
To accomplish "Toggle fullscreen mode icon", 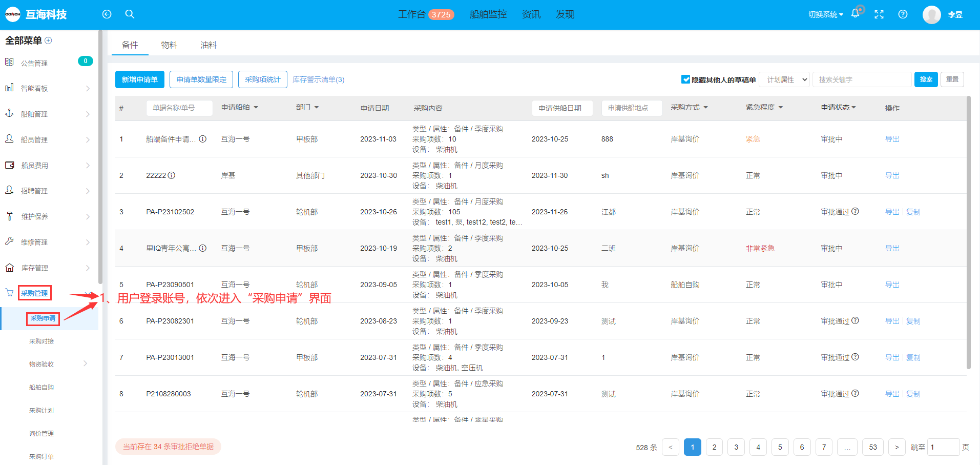I will pos(879,14).
